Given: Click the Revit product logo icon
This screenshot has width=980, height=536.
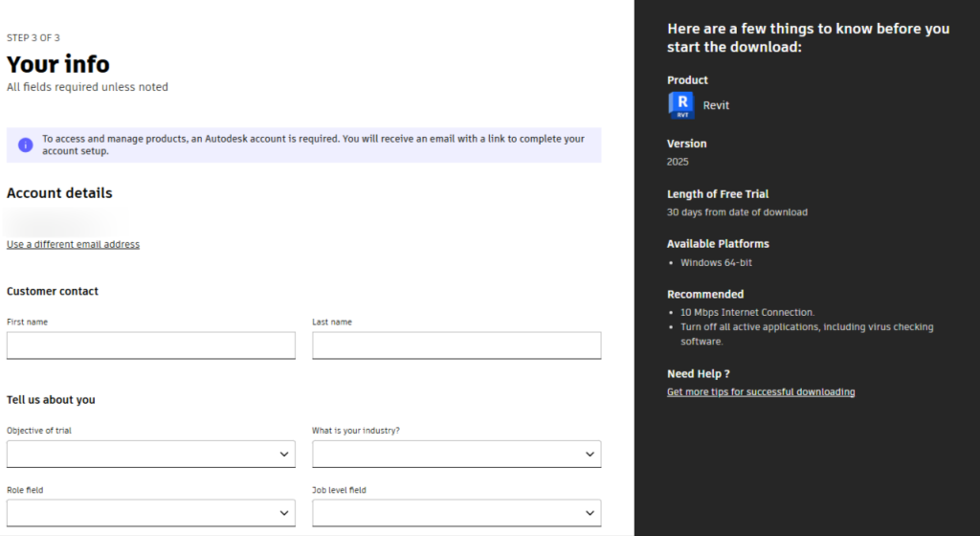Looking at the screenshot, I should [681, 105].
